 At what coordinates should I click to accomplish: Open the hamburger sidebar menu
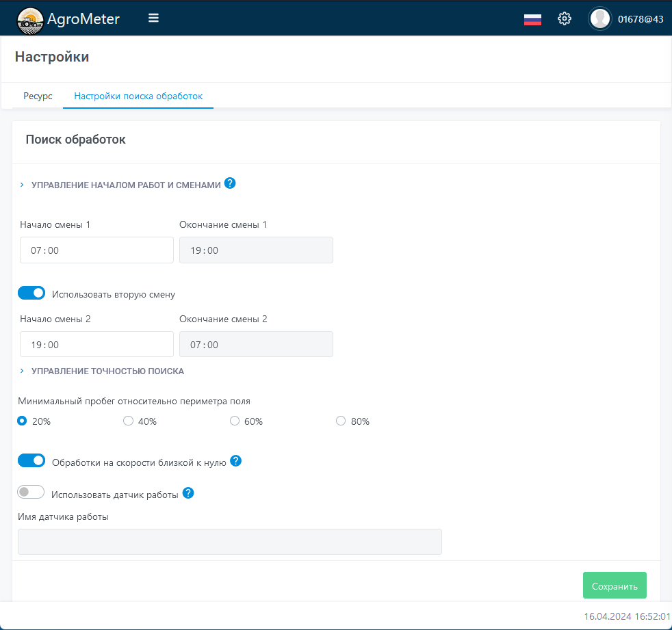tap(153, 18)
